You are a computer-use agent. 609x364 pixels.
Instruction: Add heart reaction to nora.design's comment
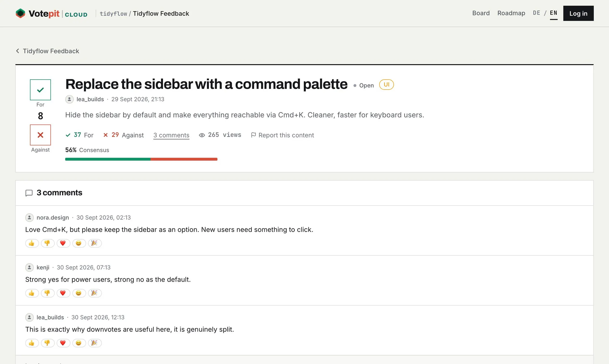tap(63, 243)
